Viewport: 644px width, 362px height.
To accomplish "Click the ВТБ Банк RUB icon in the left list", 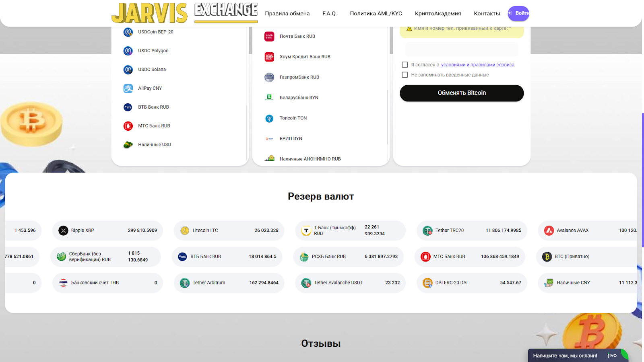I will click(128, 107).
